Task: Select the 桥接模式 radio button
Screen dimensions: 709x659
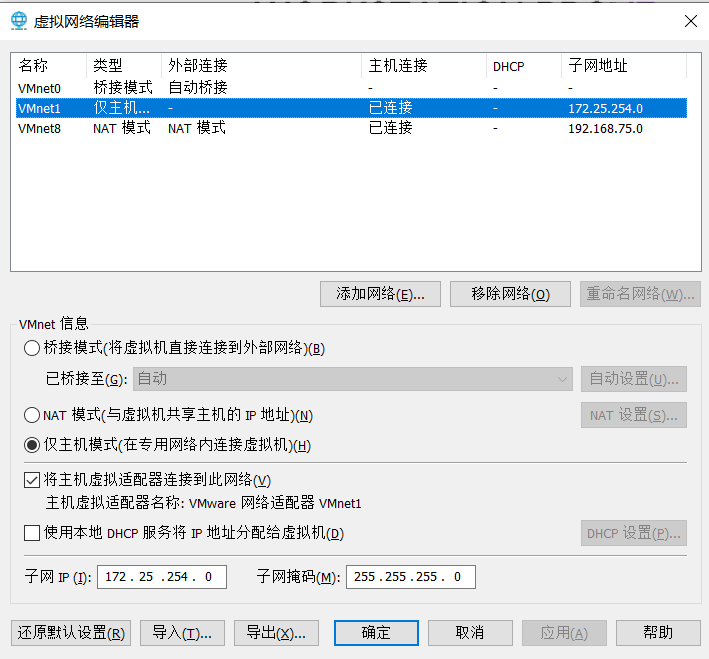Action: [32, 348]
